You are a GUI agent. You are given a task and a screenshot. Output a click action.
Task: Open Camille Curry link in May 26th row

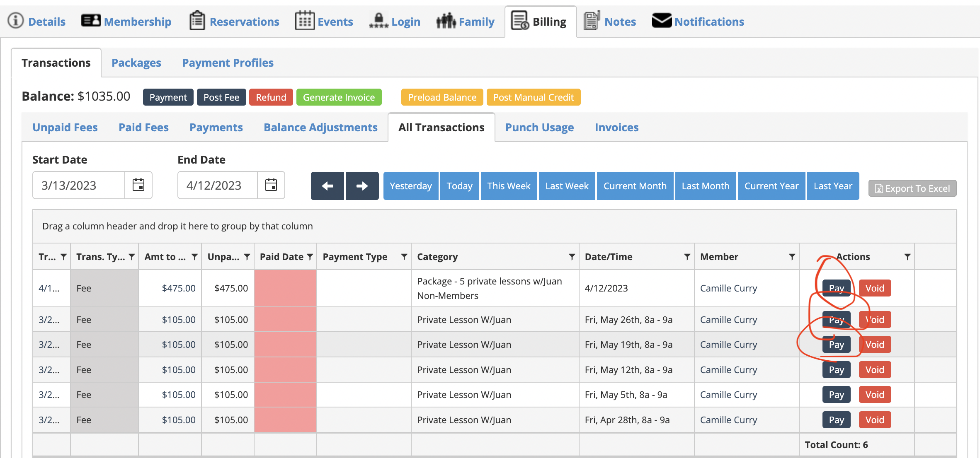click(728, 320)
